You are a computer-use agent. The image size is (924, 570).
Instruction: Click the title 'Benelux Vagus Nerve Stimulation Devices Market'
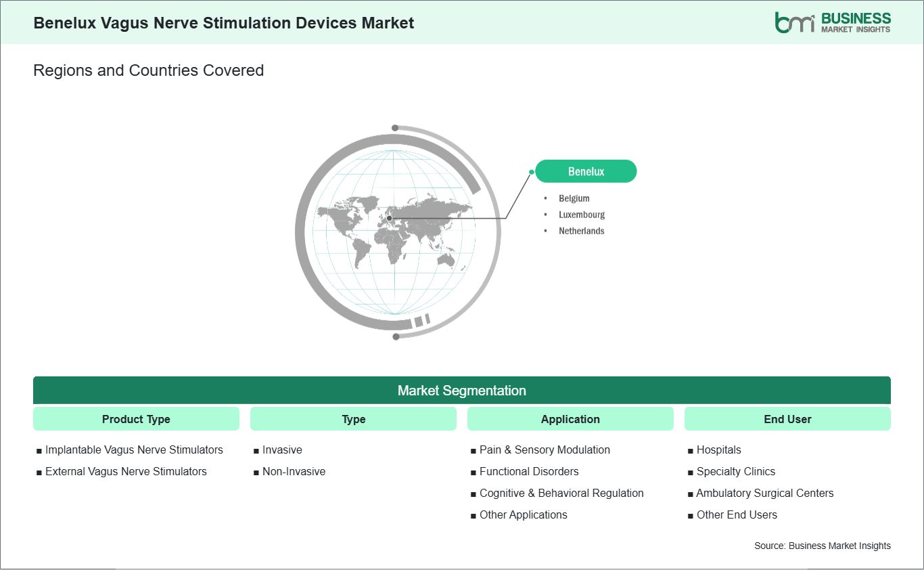(x=224, y=22)
